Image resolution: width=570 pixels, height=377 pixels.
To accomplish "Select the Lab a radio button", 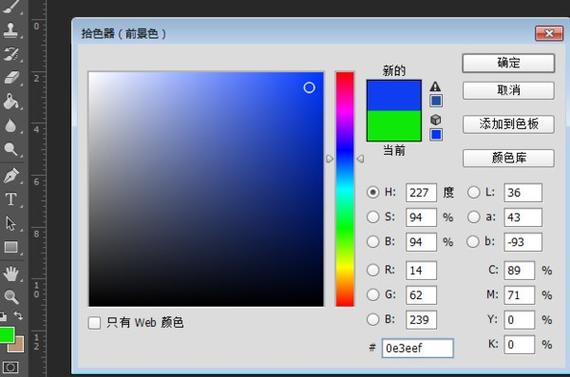I will (473, 217).
